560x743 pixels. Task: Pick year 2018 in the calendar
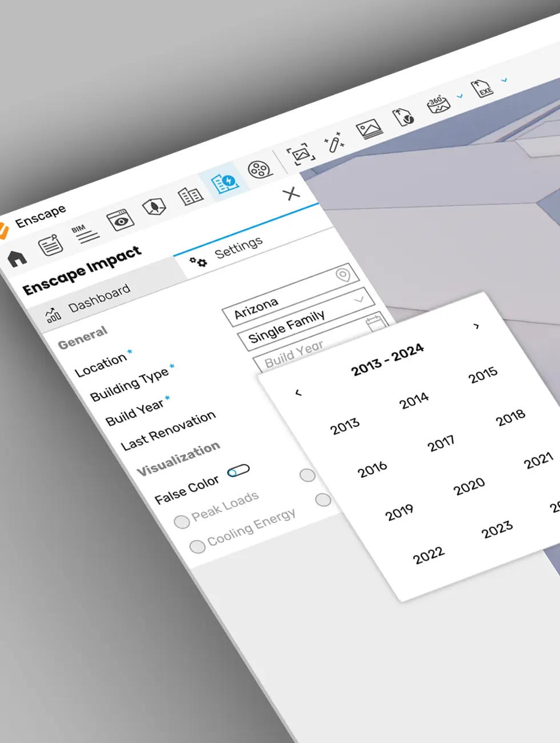(510, 418)
